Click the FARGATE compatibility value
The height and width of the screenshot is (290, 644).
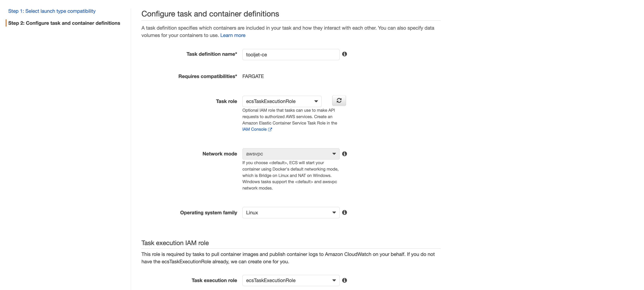pyautogui.click(x=253, y=76)
